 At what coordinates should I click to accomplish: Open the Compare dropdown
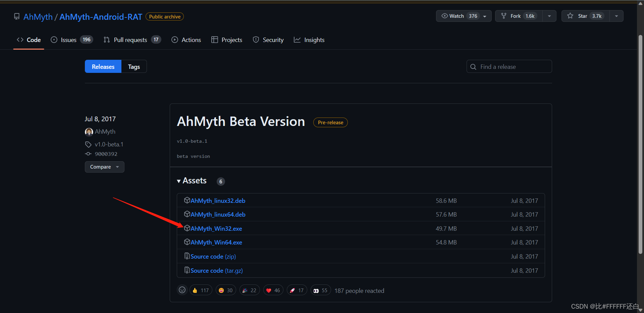coord(104,167)
